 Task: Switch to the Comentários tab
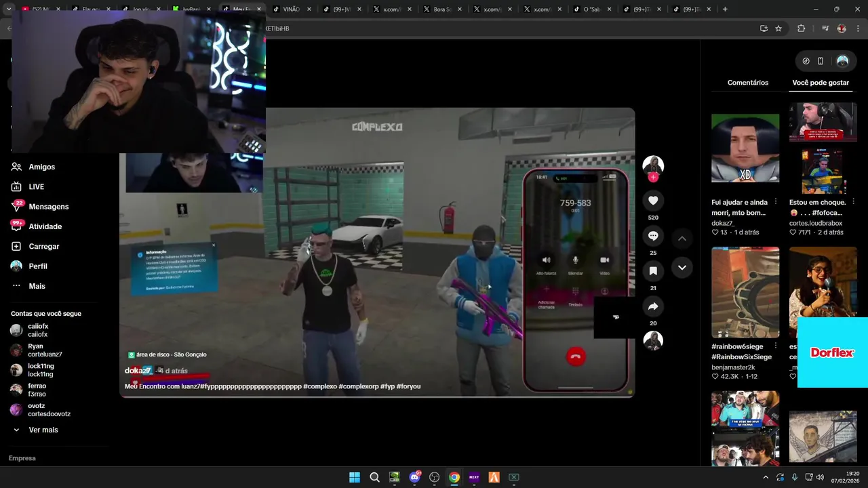(x=748, y=83)
